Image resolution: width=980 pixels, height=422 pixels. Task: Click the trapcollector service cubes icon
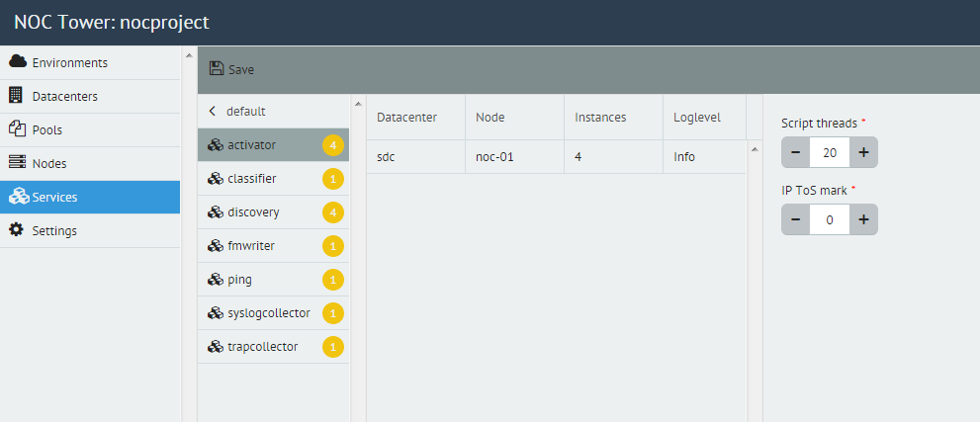(x=215, y=347)
